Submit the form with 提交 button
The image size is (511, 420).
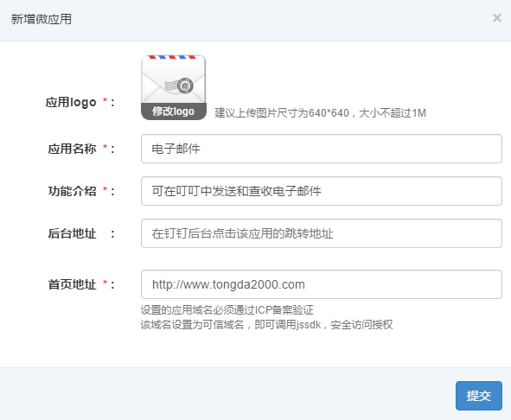(x=479, y=396)
